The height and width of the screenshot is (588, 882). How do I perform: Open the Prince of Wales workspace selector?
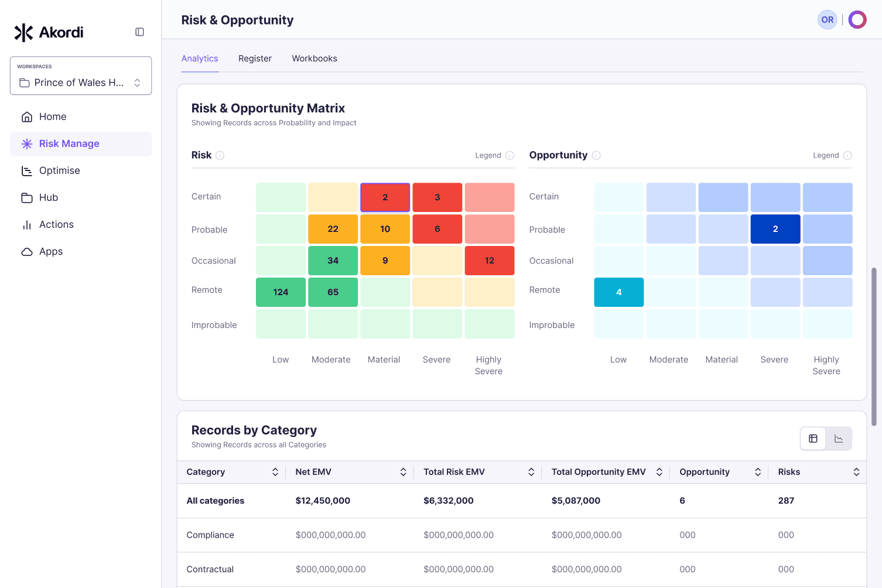81,76
